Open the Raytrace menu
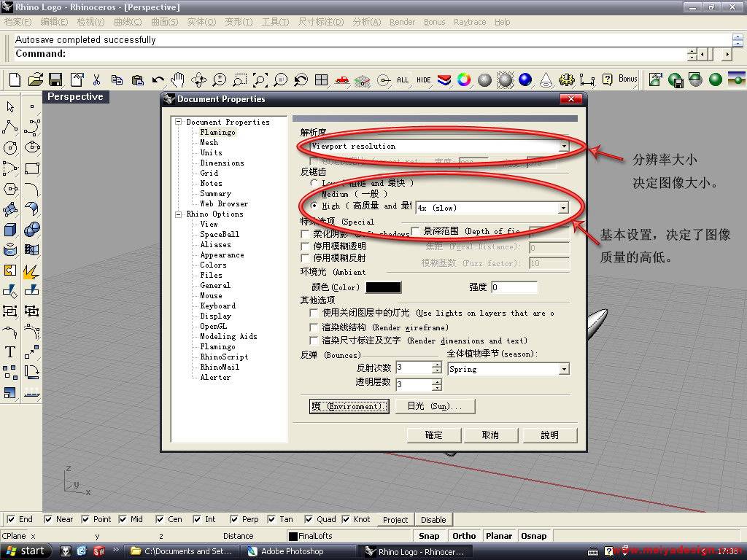Image resolution: width=747 pixels, height=560 pixels. tap(470, 22)
